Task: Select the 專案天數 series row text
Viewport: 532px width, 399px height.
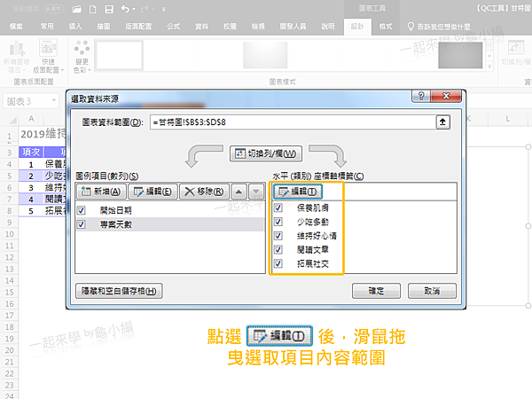Action: [x=115, y=224]
